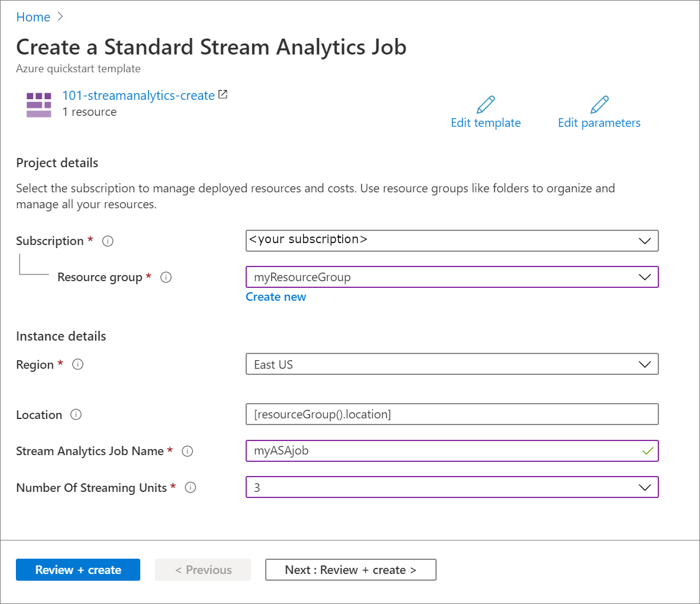Image resolution: width=700 pixels, height=604 pixels.
Task: View the Subscription info tooltip icon
Action: pos(107,241)
